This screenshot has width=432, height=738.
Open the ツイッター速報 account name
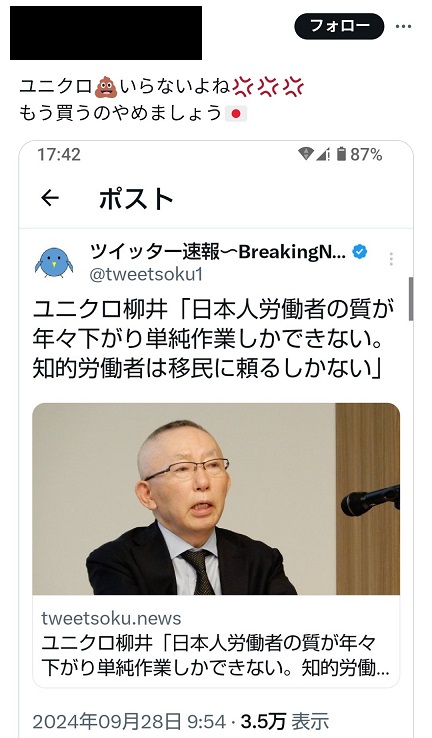[x=217, y=252]
